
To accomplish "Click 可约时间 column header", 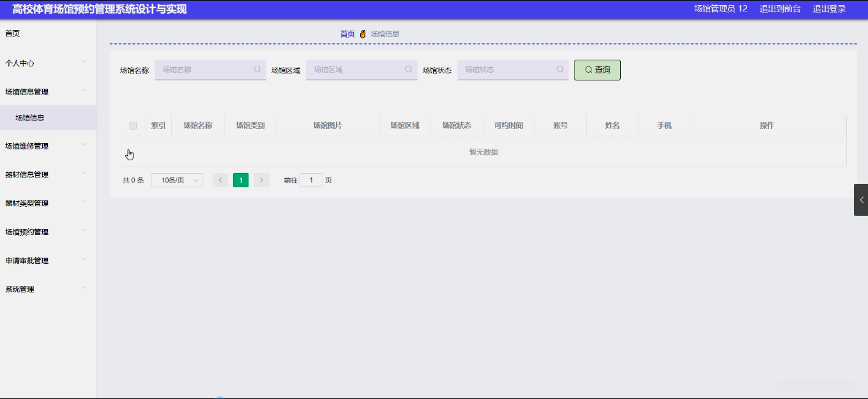I will [x=508, y=125].
